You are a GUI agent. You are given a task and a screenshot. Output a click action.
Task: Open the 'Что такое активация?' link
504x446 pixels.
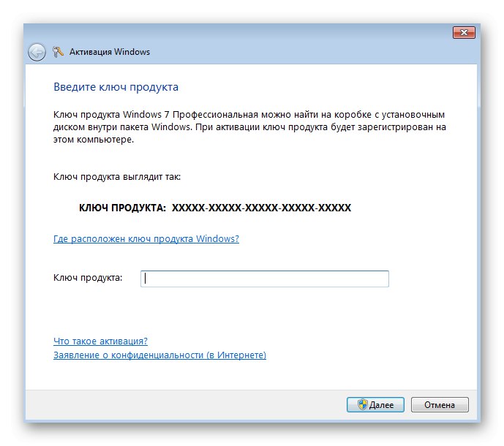(x=101, y=341)
